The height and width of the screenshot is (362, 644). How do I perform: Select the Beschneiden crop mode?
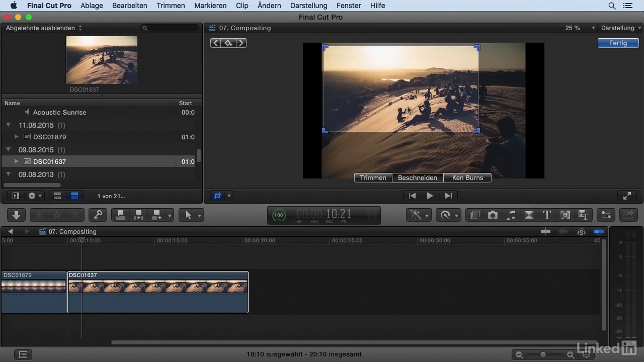[418, 178]
